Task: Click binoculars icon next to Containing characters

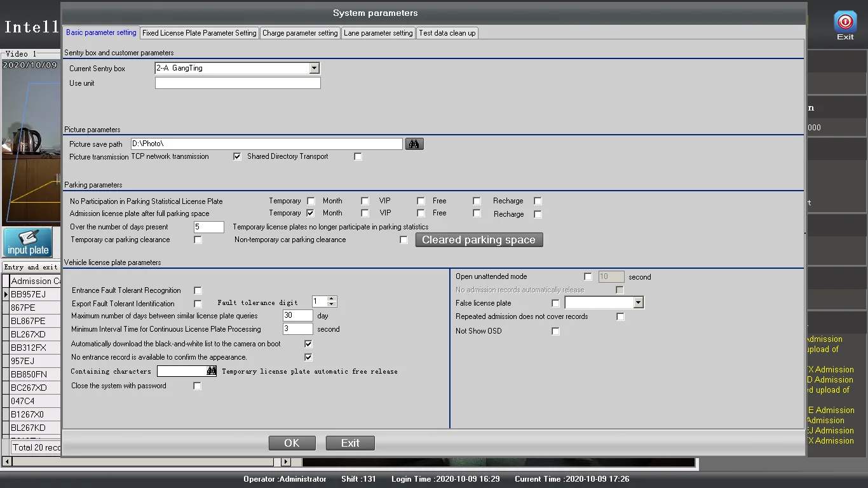Action: tap(212, 371)
